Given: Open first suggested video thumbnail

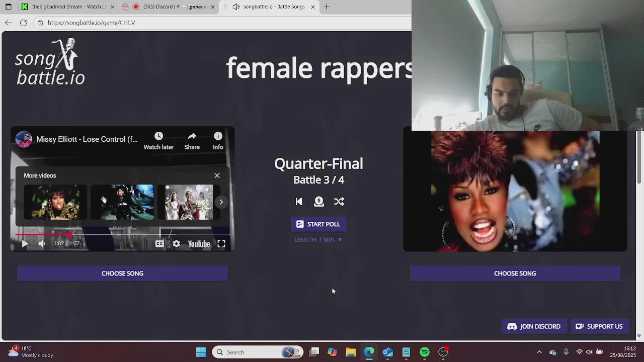Looking at the screenshot, I should (x=55, y=202).
